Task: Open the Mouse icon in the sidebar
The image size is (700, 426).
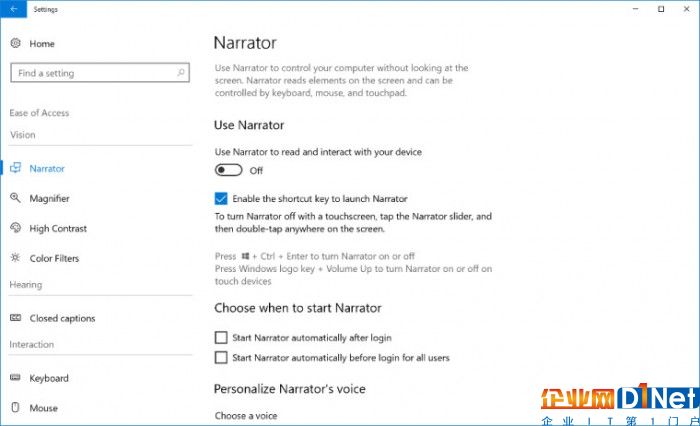Action: (16, 407)
